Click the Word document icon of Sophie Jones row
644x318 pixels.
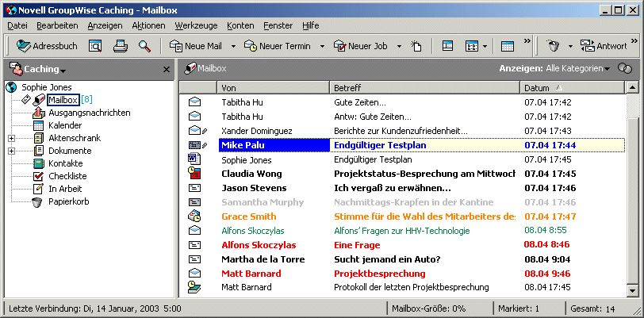pyautogui.click(x=194, y=159)
